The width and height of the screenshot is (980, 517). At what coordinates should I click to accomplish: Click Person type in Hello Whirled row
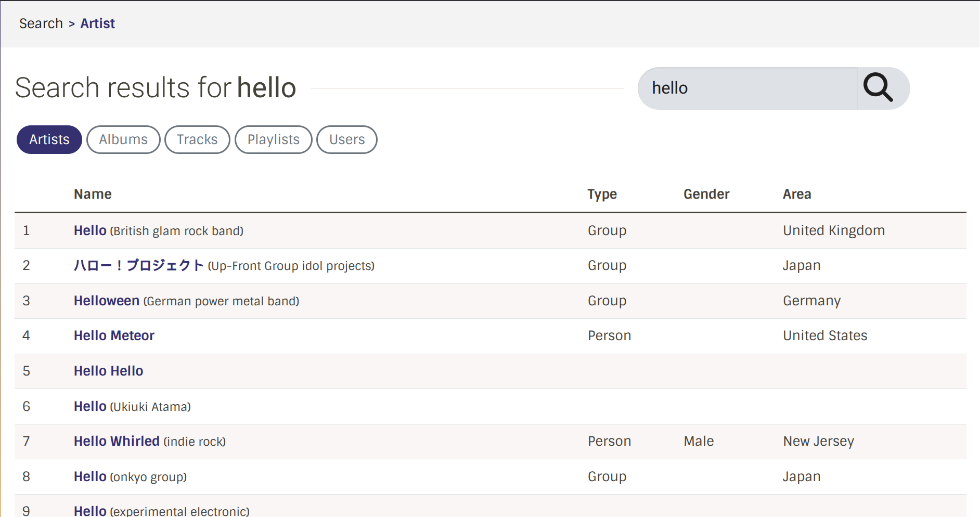(609, 441)
